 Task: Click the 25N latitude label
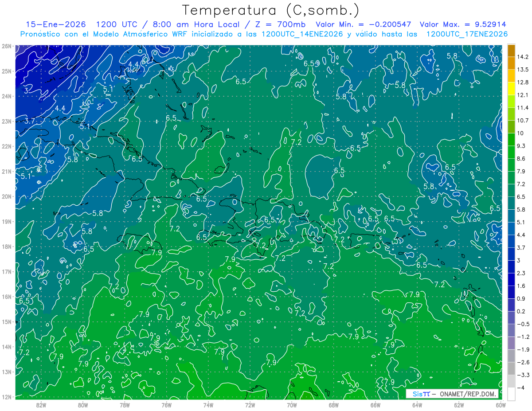[7, 71]
